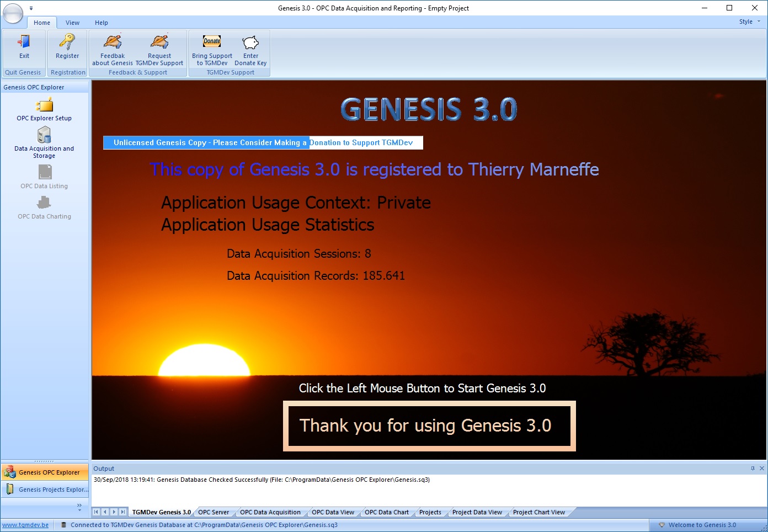The height and width of the screenshot is (532, 768).
Task: Select the OPC Data Acquisition tab
Action: [270, 512]
